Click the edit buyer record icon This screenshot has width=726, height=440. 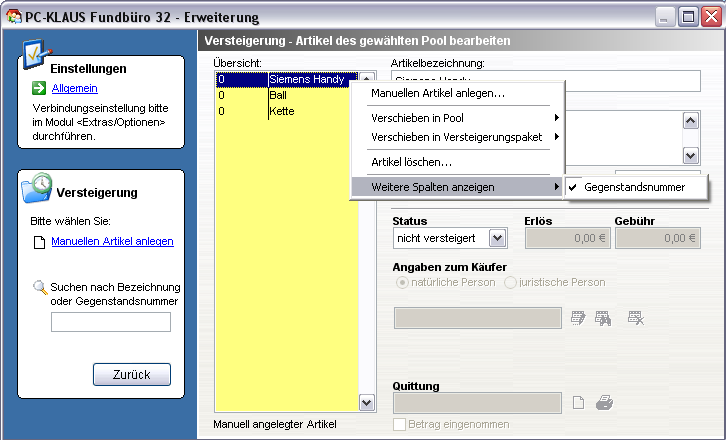click(577, 318)
